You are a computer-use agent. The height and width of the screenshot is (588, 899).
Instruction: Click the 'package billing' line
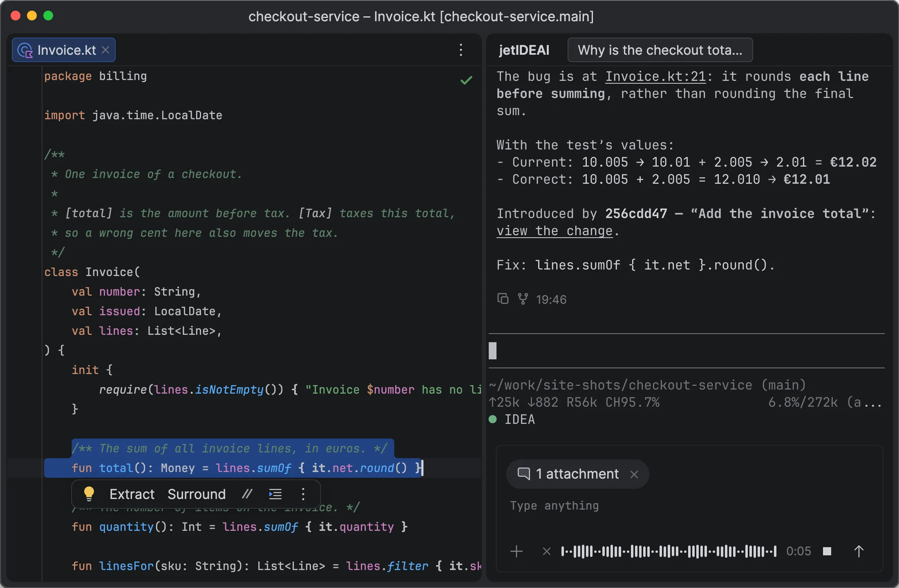(x=95, y=76)
